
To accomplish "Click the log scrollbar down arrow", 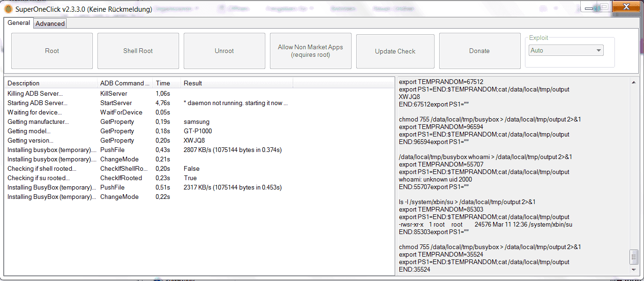I will coord(634,270).
